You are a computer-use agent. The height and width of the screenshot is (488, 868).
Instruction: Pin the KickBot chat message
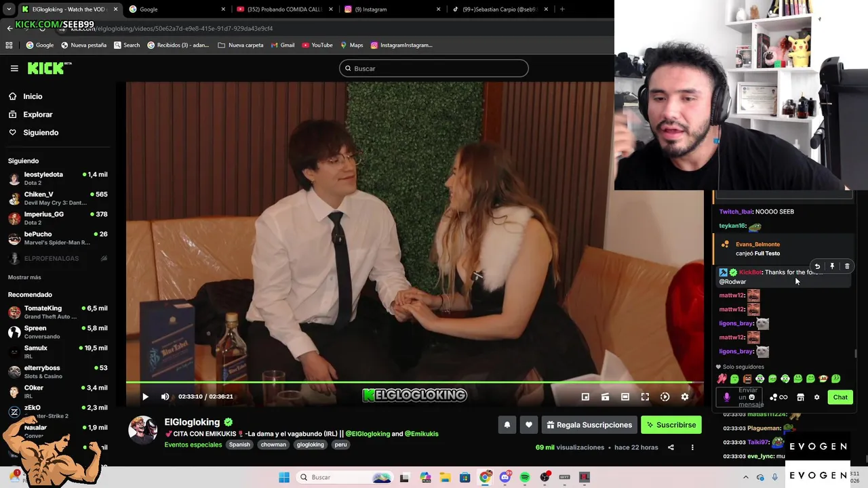tap(832, 266)
